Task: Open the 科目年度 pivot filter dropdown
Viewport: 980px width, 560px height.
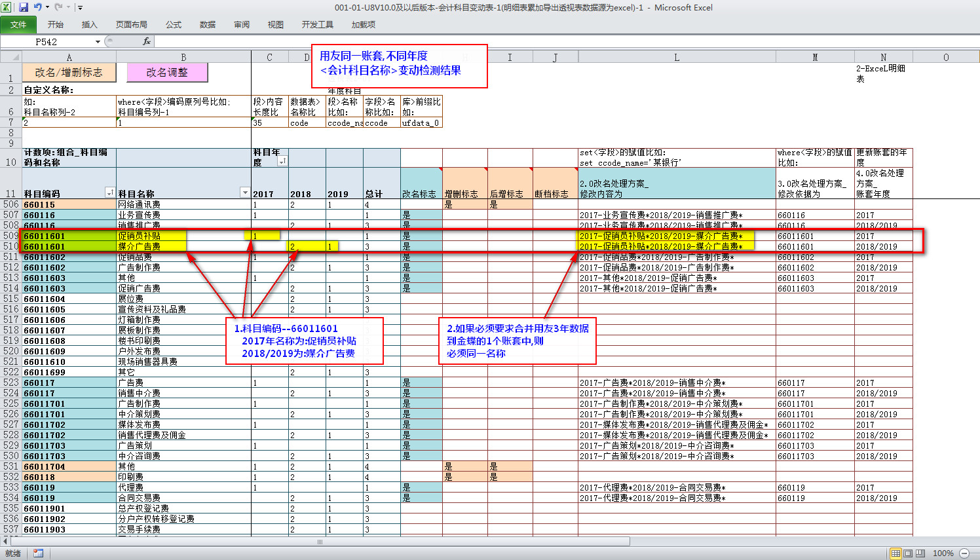Action: coord(282,161)
